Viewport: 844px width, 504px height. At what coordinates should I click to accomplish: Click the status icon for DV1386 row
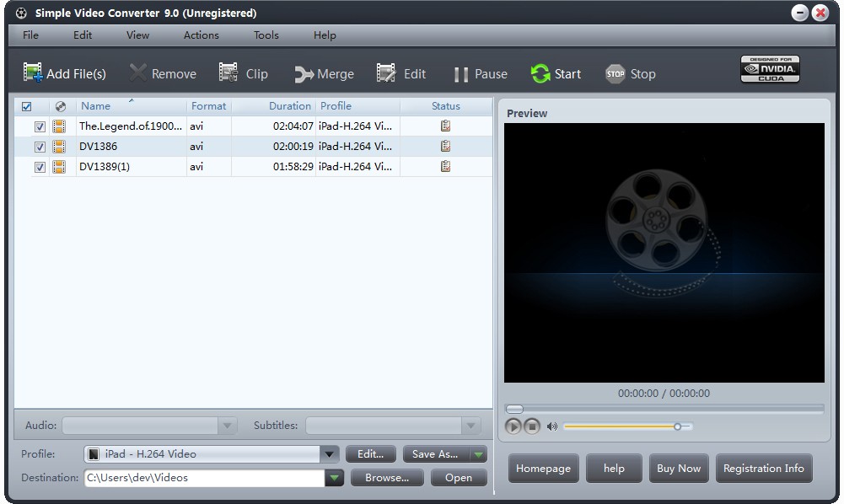(x=446, y=146)
